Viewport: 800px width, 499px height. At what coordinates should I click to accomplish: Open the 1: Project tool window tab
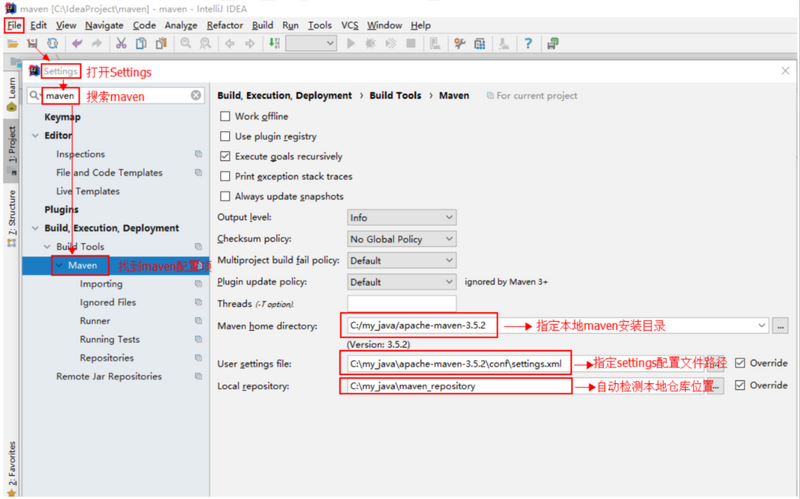click(11, 151)
